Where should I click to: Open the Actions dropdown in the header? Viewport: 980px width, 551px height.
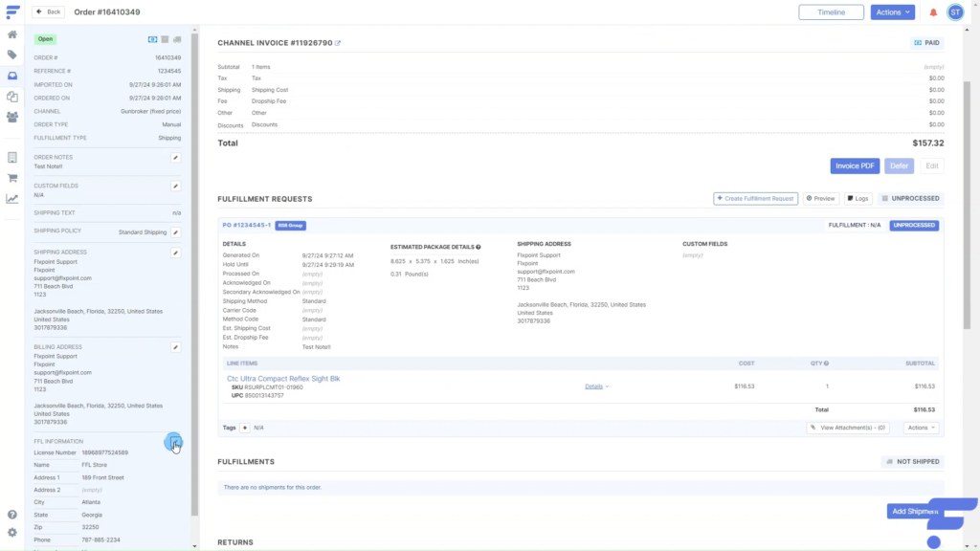click(892, 12)
